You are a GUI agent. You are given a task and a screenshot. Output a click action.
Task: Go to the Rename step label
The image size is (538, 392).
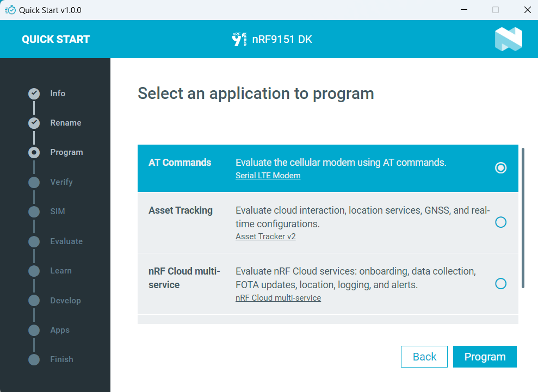(66, 123)
